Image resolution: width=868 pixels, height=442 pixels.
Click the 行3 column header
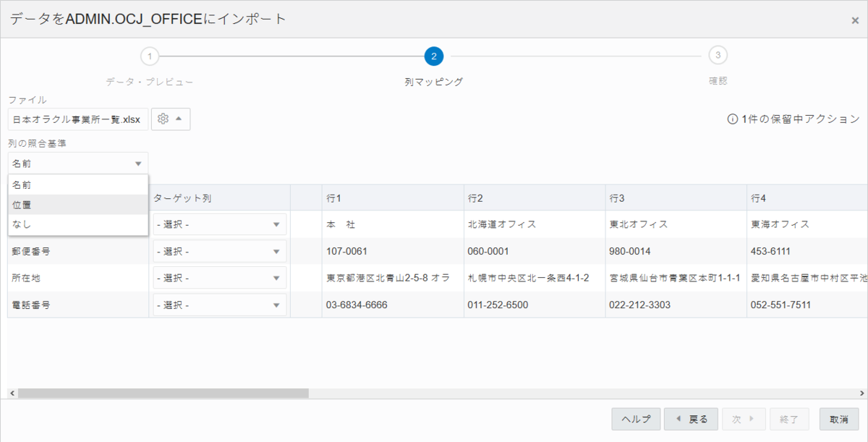coord(676,197)
